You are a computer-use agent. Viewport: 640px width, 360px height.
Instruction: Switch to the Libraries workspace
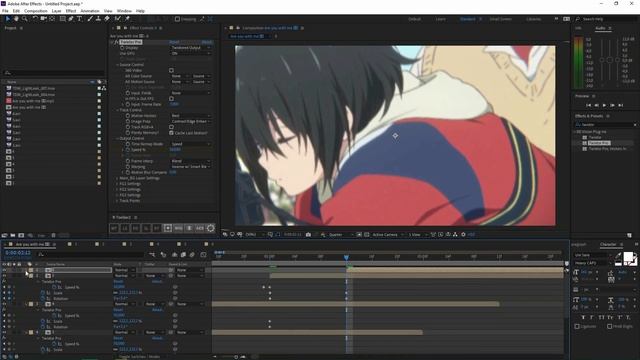tap(533, 19)
